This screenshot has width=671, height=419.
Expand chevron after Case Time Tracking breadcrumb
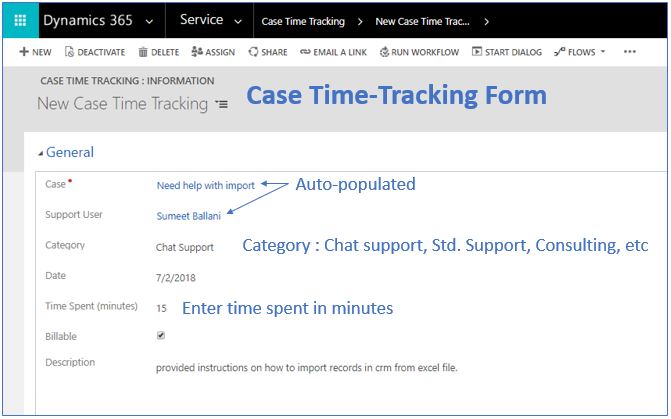(x=360, y=21)
